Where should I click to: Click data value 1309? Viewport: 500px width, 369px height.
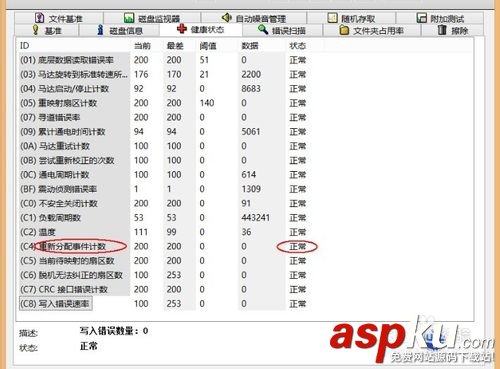click(x=251, y=189)
